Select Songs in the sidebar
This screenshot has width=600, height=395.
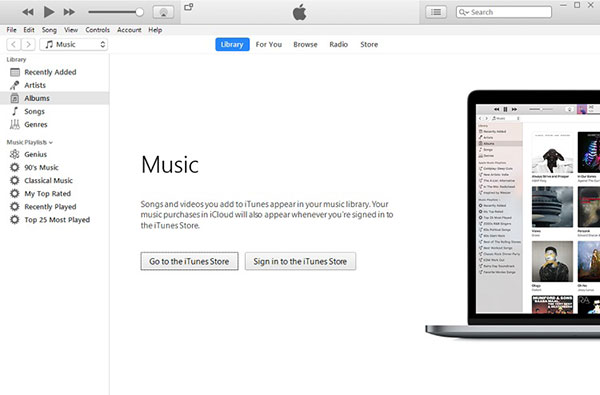(x=34, y=111)
